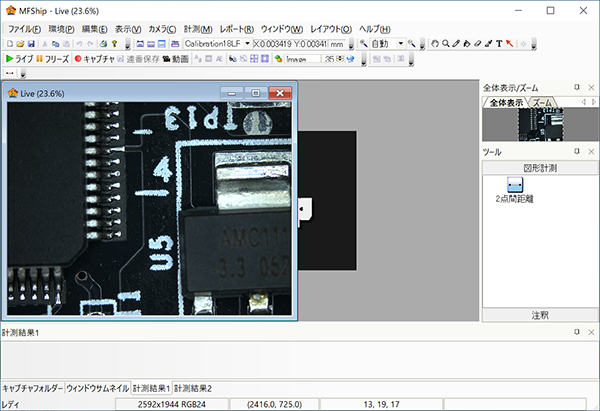
Task: Choose the 2点間距離 measurement tool
Action: click(514, 185)
